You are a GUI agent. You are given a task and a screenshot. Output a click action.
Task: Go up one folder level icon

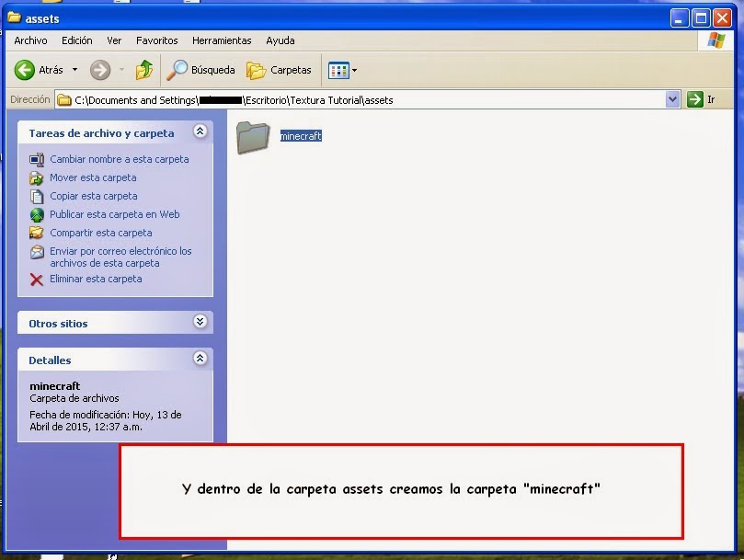[x=144, y=70]
